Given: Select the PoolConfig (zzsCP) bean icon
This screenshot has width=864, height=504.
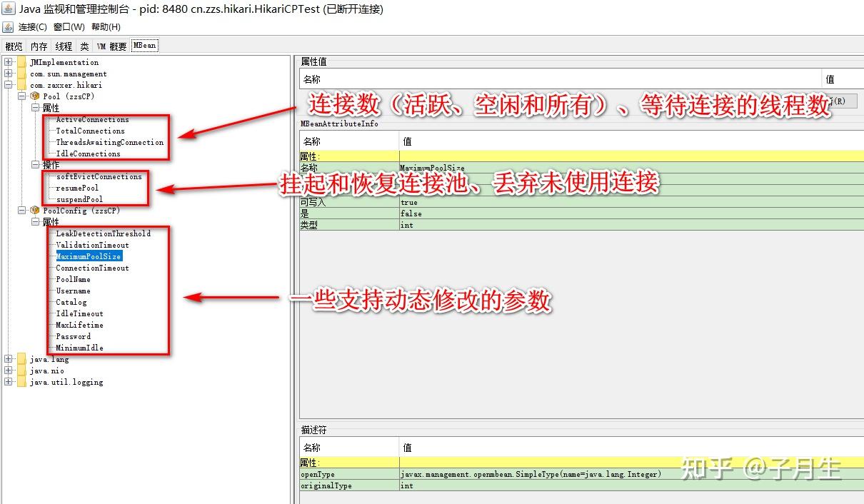Looking at the screenshot, I should [34, 210].
